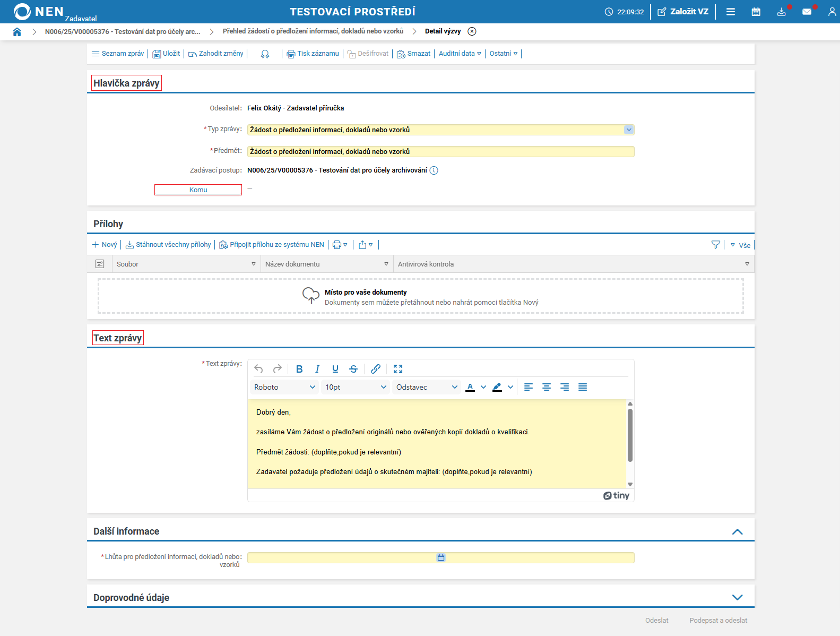Expand the Doprovodné údaje section
The height and width of the screenshot is (636, 840).
[737, 597]
